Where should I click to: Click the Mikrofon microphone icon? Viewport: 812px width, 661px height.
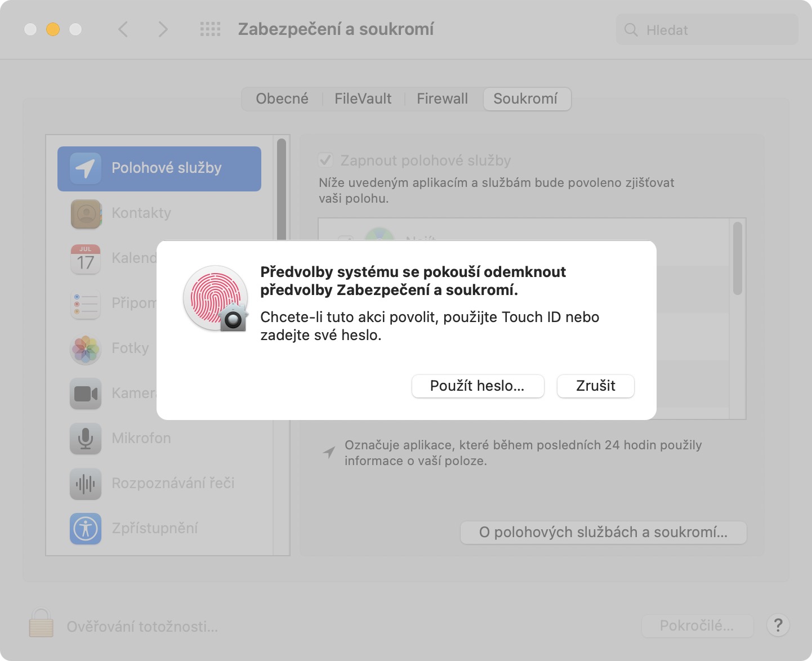click(86, 439)
